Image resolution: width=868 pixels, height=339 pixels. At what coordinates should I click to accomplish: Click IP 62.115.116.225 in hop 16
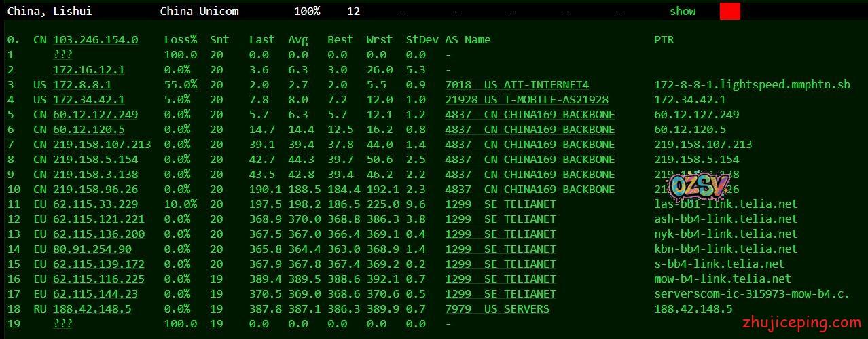pyautogui.click(x=98, y=279)
